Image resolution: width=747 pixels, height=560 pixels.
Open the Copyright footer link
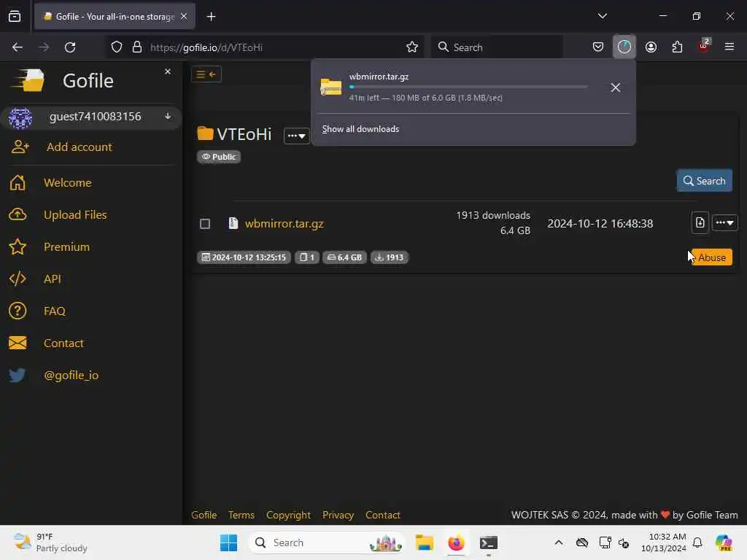288,515
